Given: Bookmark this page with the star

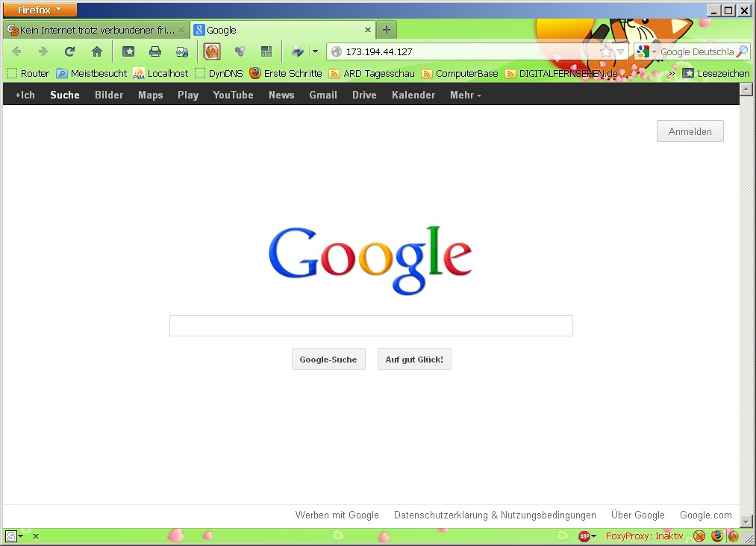Looking at the screenshot, I should 605,51.
